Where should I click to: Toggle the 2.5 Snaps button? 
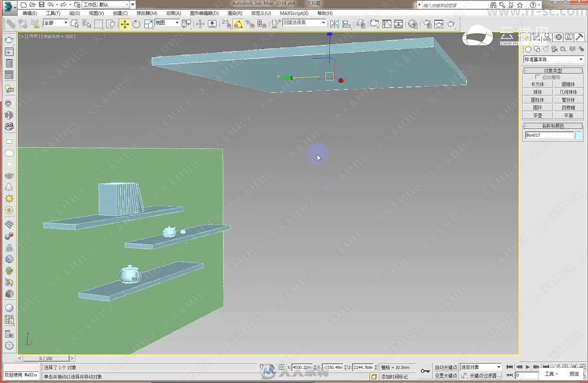click(x=226, y=24)
